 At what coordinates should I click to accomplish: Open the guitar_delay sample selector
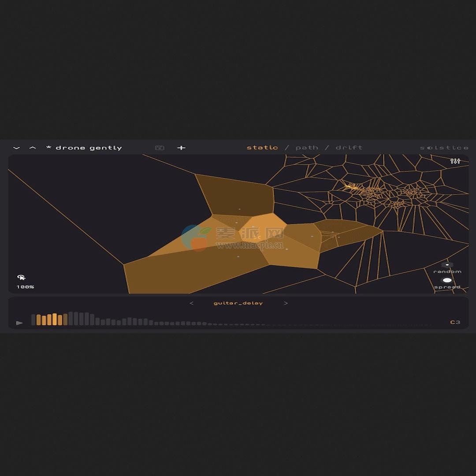click(x=238, y=303)
